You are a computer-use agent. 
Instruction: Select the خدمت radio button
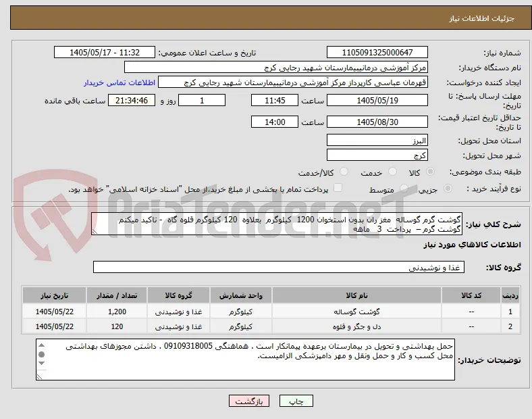pyautogui.click(x=392, y=172)
